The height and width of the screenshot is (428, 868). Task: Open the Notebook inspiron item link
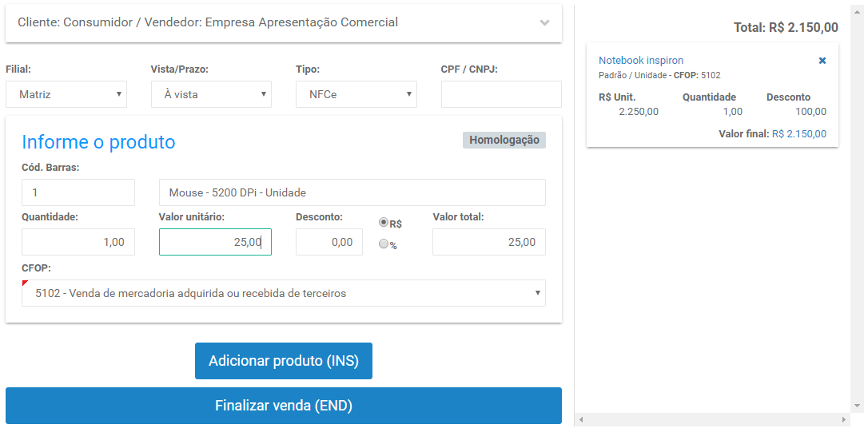pyautogui.click(x=641, y=60)
